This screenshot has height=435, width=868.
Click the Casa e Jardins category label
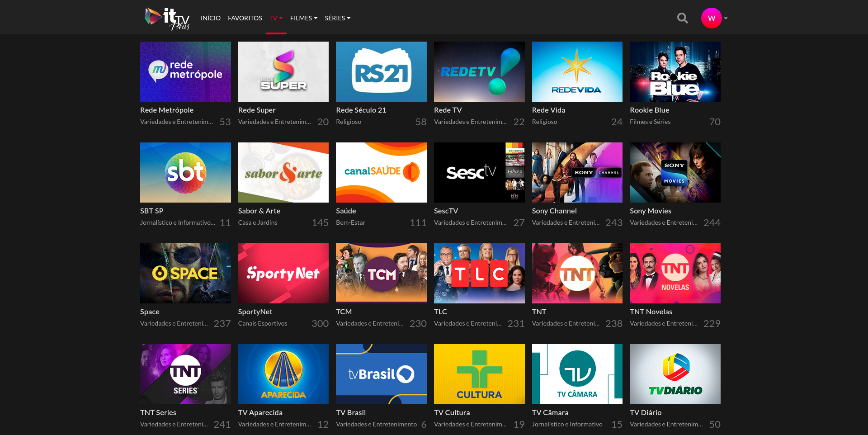point(258,222)
